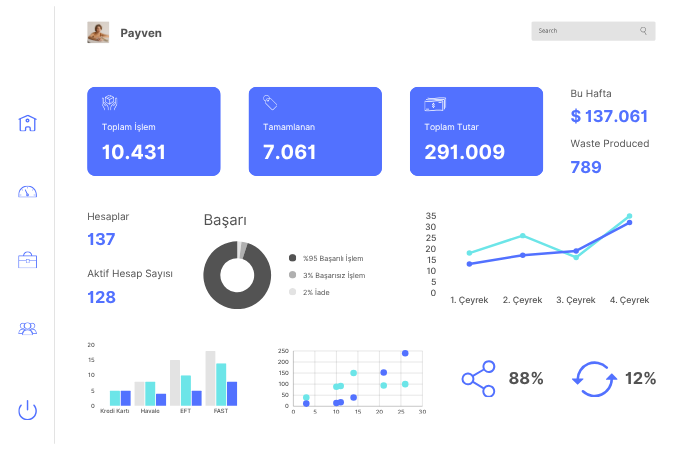Image resolution: width=700 pixels, height=450 pixels.
Task: Click the home icon in sidebar
Action: [28, 123]
